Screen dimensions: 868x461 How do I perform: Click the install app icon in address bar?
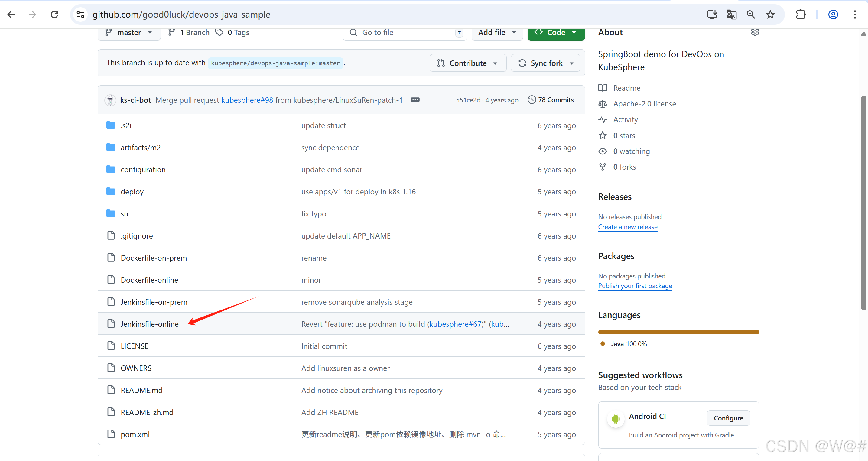(712, 15)
